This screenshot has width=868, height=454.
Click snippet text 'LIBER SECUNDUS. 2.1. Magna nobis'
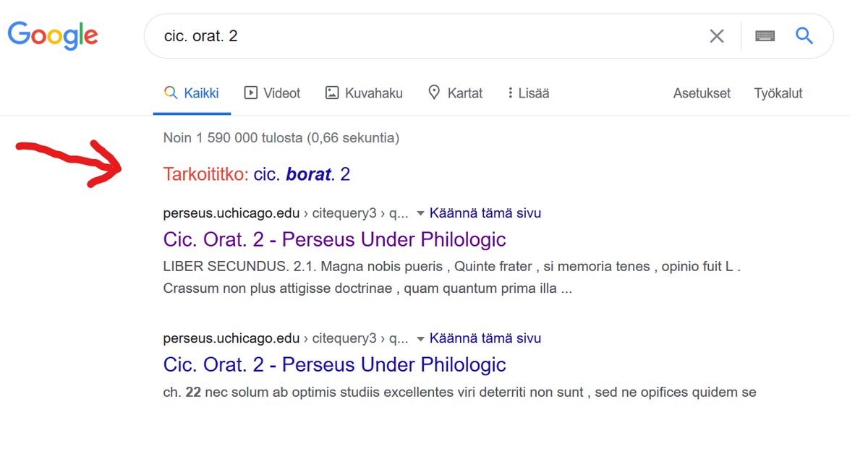(x=303, y=267)
